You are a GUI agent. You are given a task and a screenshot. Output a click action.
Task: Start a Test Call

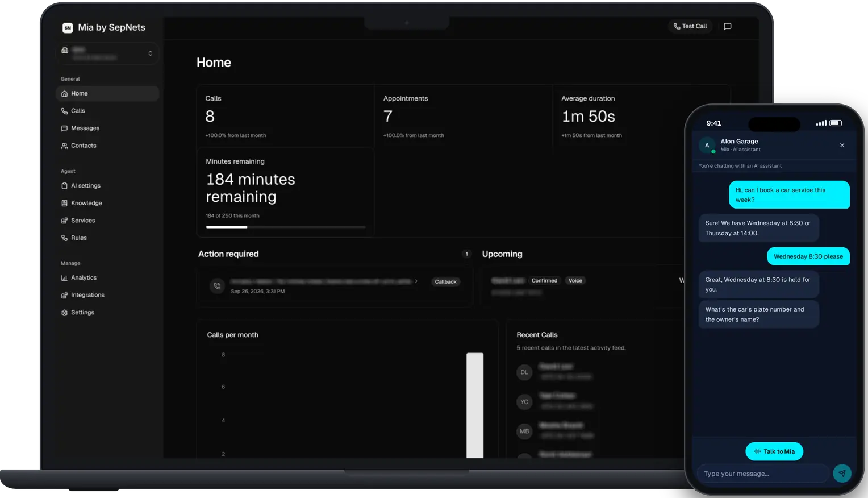690,26
